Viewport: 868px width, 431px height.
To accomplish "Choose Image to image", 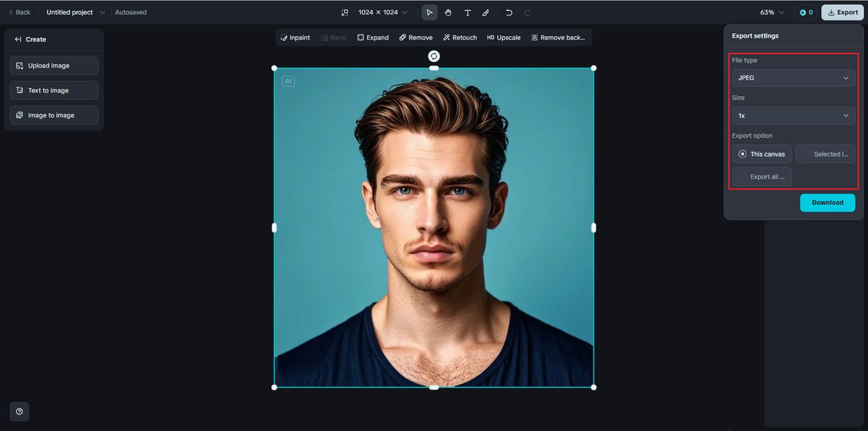I will [54, 115].
